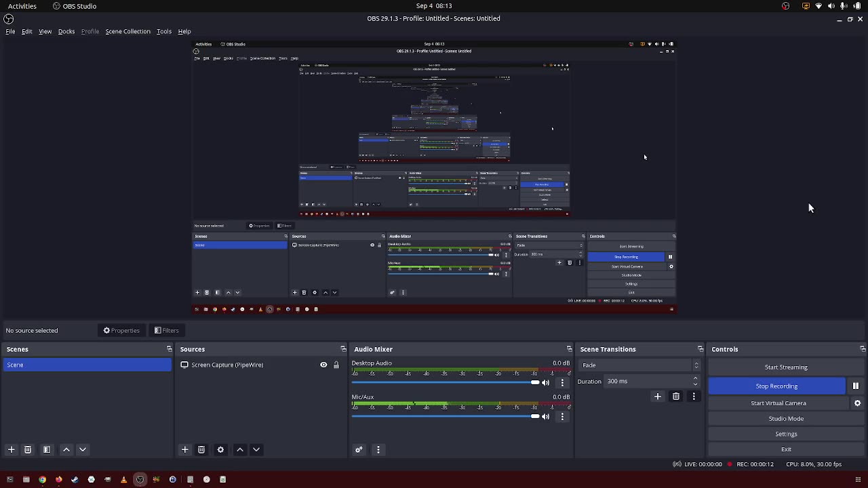Open Mic/Aux options three-dot menu

(562, 416)
